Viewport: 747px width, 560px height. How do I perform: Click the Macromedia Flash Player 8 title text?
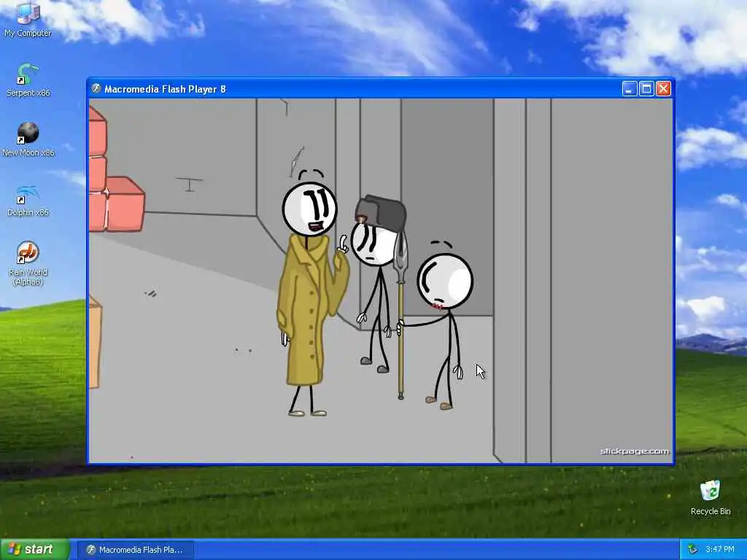(x=165, y=89)
